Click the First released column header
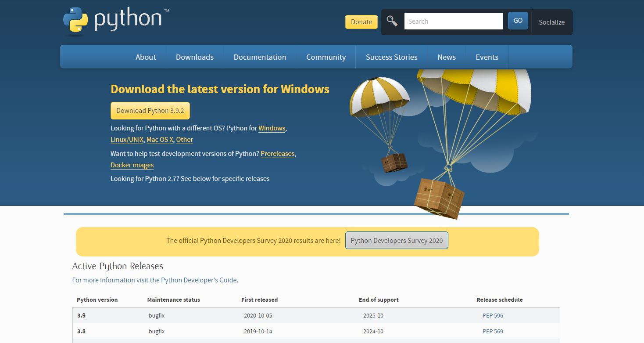 pyautogui.click(x=259, y=300)
